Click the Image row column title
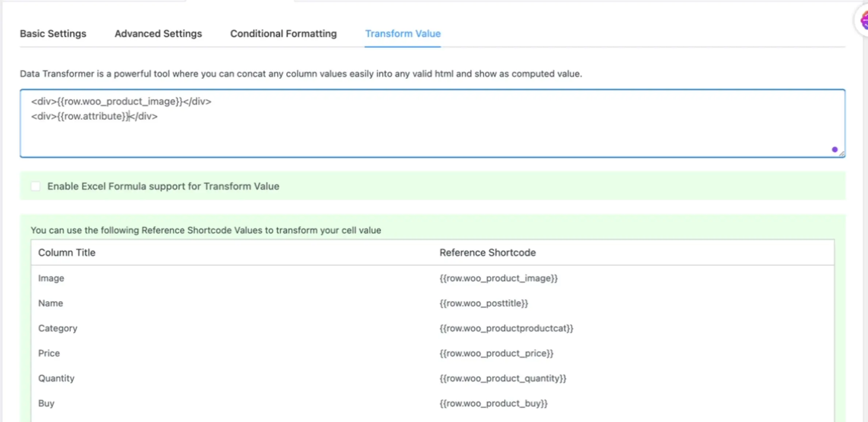868x422 pixels. click(x=51, y=278)
